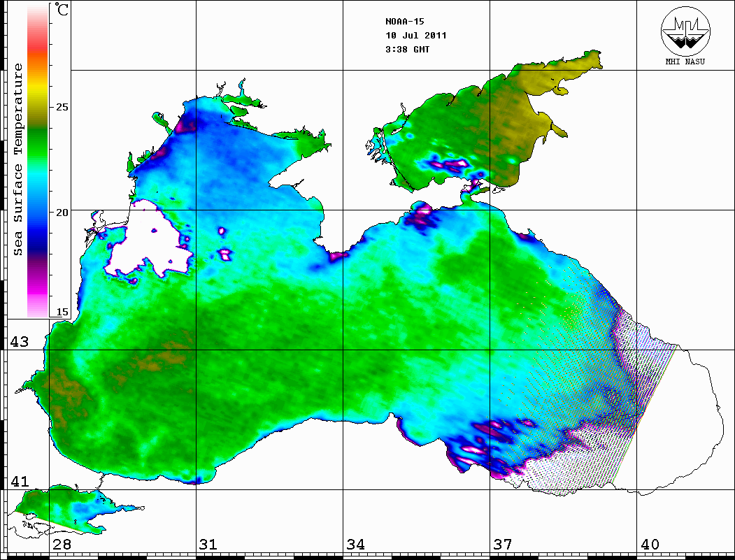Click the '20' value on the color legend

pyautogui.click(x=62, y=213)
